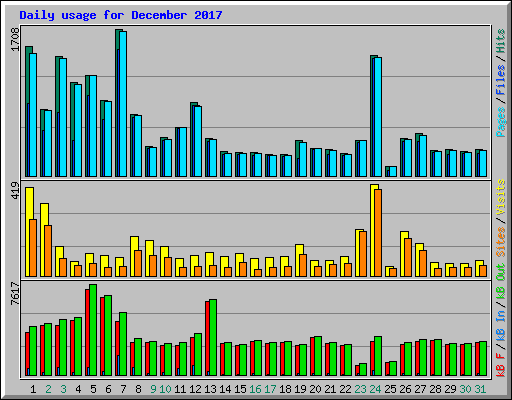Click green day label 17 on the x-axis
This screenshot has width=512, height=400.
270,389
